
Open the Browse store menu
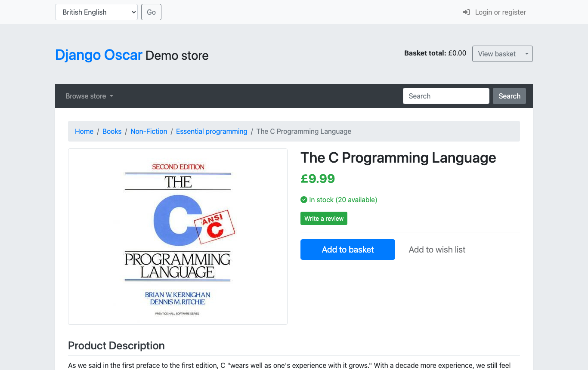click(x=89, y=96)
